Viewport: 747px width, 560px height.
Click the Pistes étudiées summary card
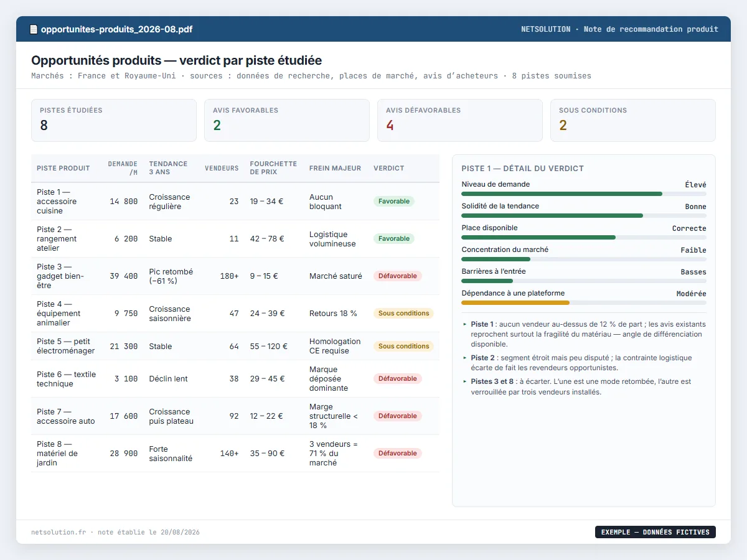[114, 121]
